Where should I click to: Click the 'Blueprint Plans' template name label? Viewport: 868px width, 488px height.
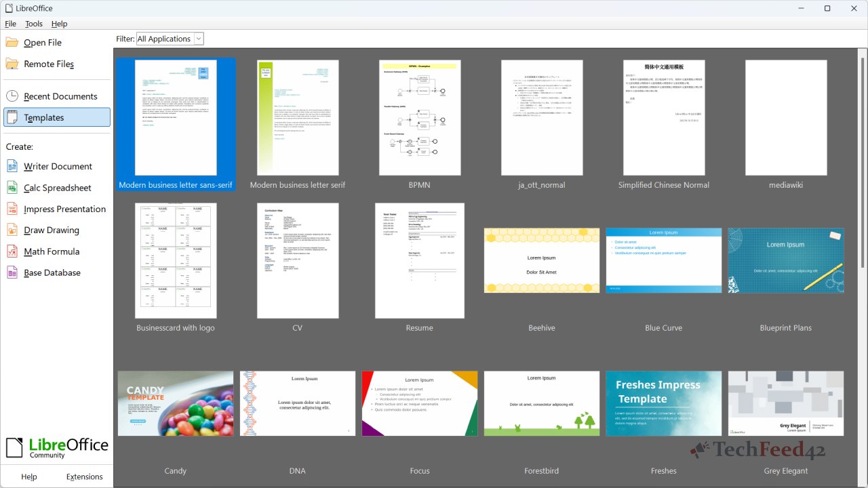coord(786,328)
